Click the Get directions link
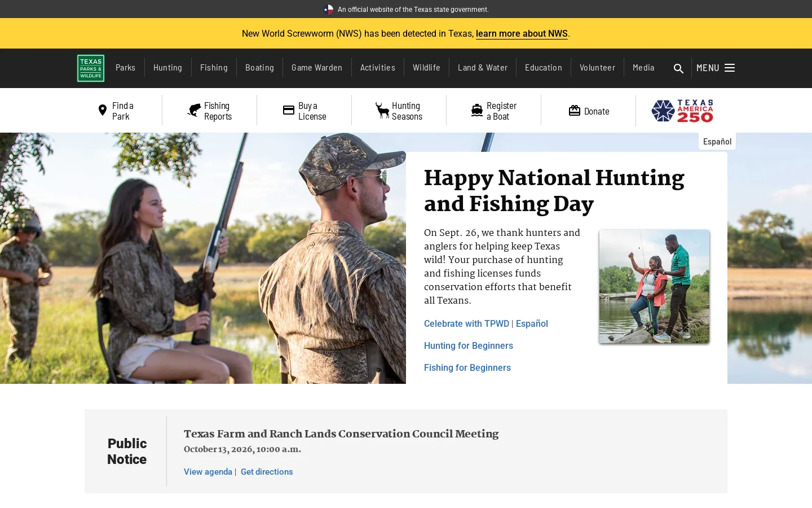 [x=267, y=472]
